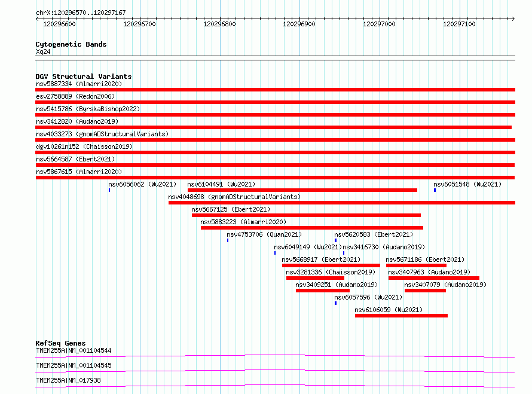Click the TMEM255A|NM_017938 gene label
The width and height of the screenshot is (532, 394).
(68, 380)
